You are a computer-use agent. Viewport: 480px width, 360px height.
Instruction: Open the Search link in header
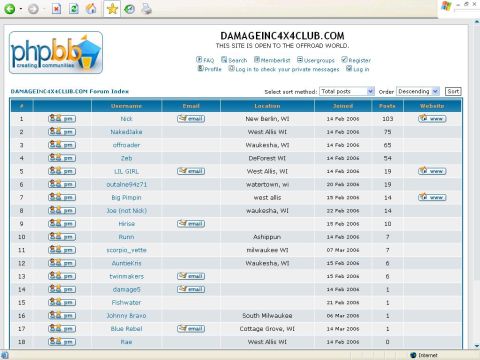tap(234, 60)
